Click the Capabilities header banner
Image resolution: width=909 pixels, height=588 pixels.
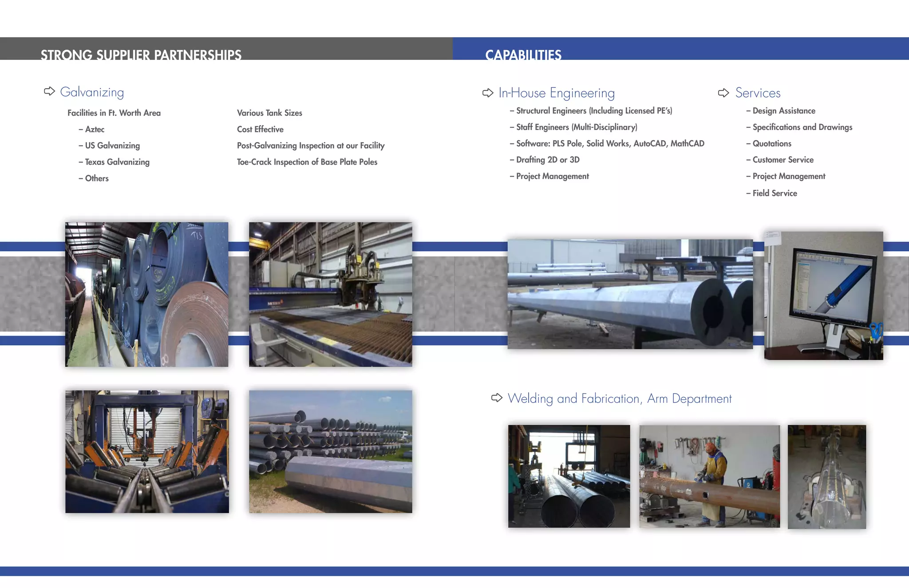coord(523,54)
